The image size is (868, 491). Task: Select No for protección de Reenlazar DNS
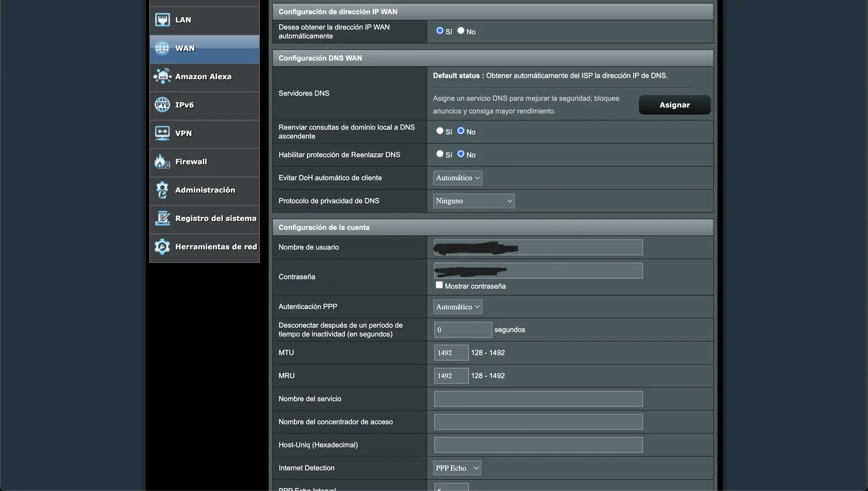click(x=461, y=154)
